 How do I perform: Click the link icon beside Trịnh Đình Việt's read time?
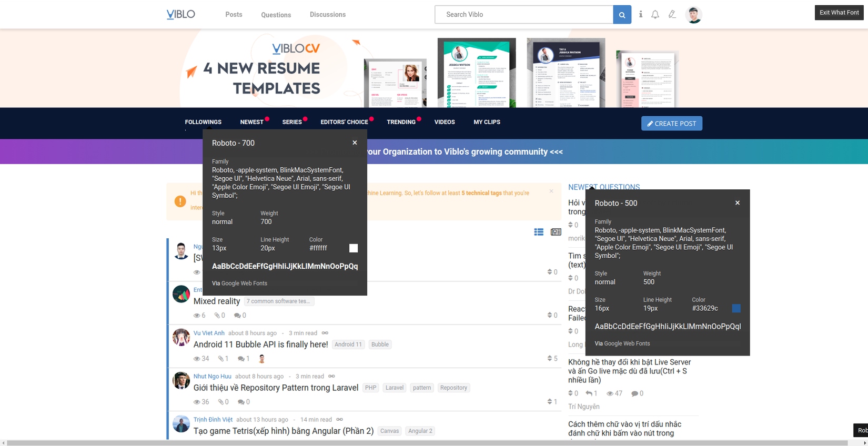(340, 419)
